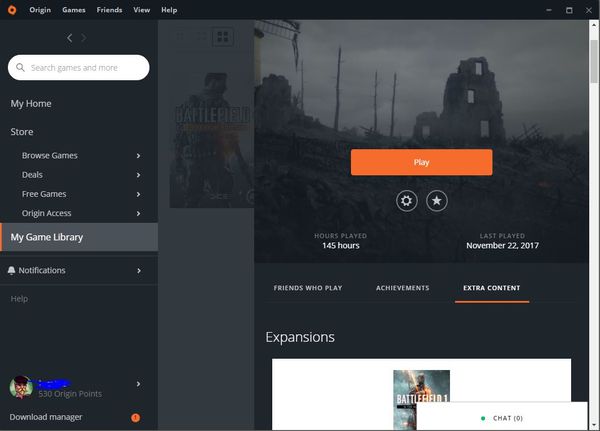Image resolution: width=600 pixels, height=431 pixels.
Task: Go forward with the right arrow
Action: pos(84,38)
